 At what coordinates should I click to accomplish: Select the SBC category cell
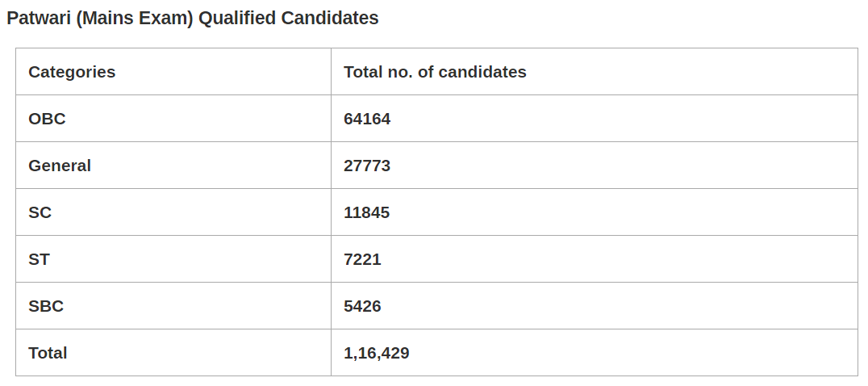tap(46, 306)
